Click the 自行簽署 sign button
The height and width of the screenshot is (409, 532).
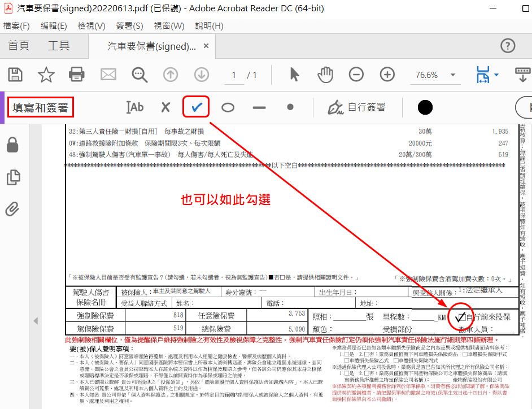click(x=357, y=107)
